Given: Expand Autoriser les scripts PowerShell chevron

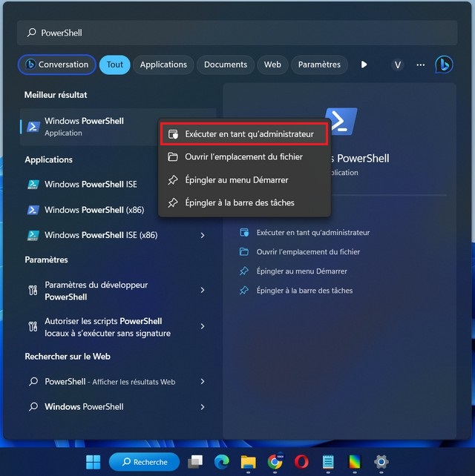Looking at the screenshot, I should point(203,326).
